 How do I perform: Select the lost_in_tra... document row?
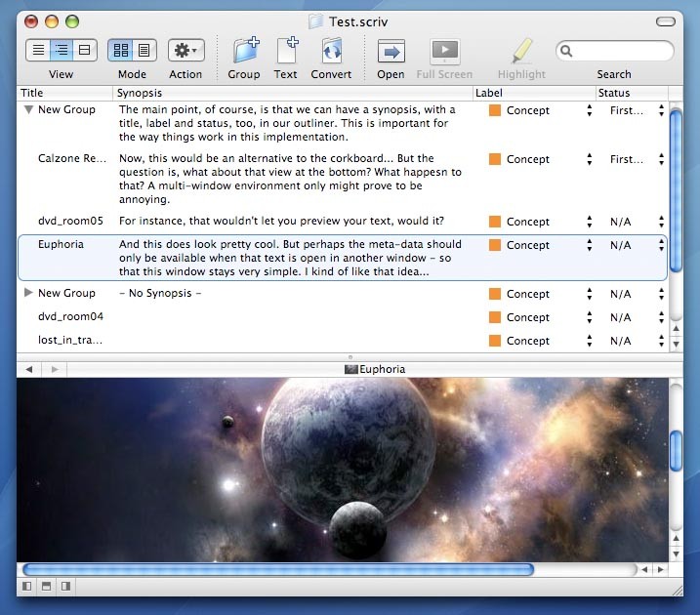(70, 341)
